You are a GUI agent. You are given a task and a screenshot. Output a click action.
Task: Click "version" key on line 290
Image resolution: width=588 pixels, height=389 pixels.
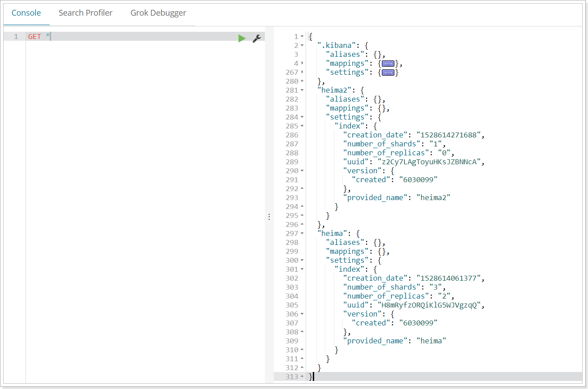coord(362,171)
